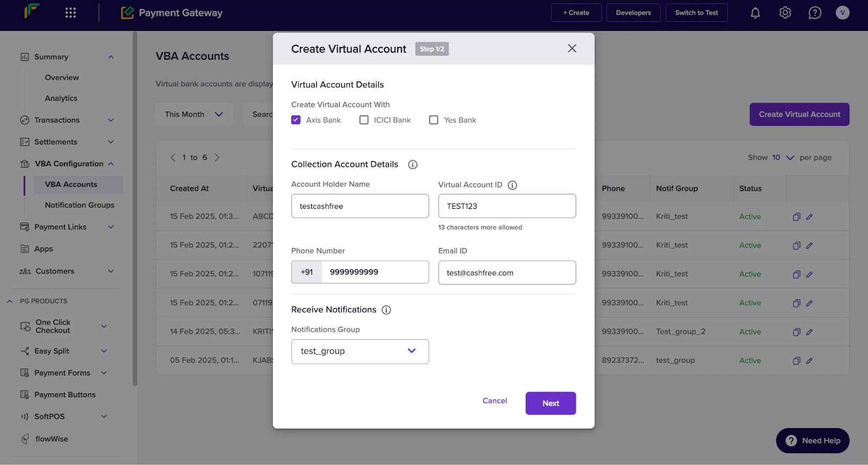Click Cancel in the dialog
The image size is (868, 465).
(x=495, y=400)
